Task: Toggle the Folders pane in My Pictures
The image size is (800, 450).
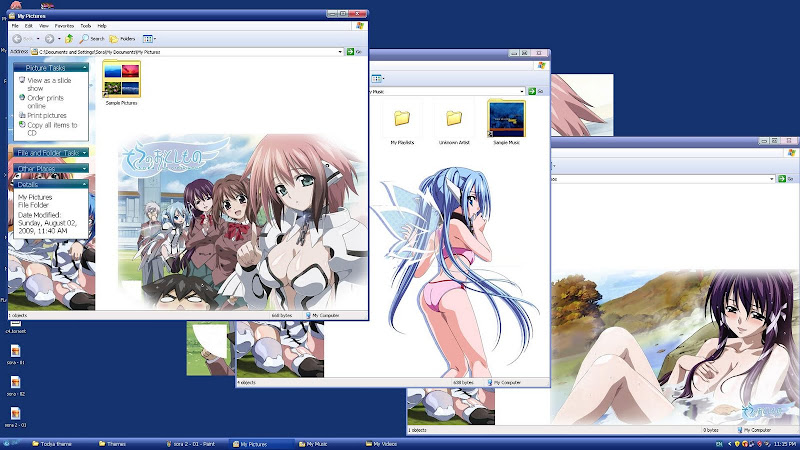Action: pos(122,39)
